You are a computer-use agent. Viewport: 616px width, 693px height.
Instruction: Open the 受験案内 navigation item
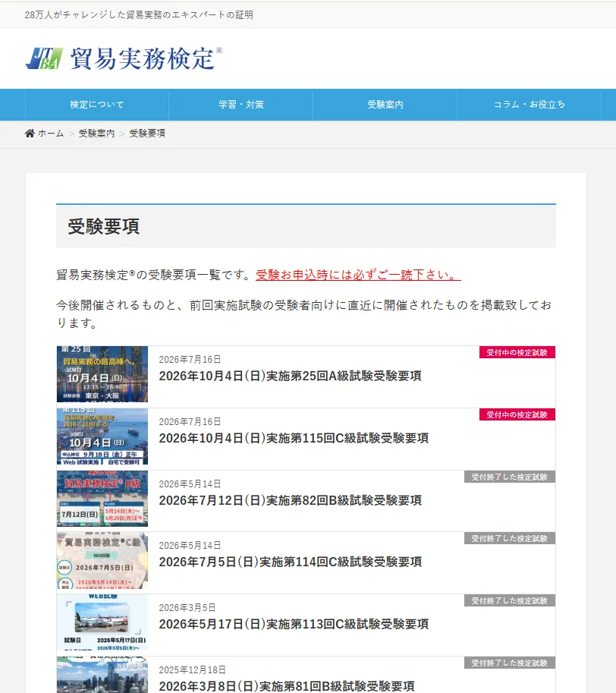click(x=385, y=105)
